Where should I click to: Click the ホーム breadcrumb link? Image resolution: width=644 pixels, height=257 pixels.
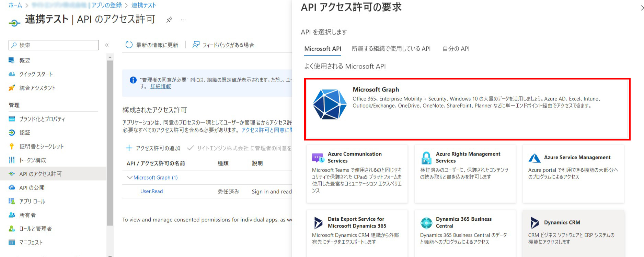pyautogui.click(x=15, y=5)
